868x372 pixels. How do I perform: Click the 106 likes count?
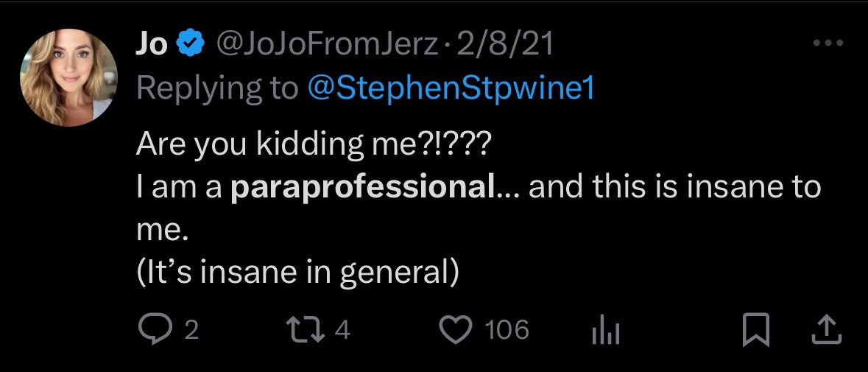point(507,331)
